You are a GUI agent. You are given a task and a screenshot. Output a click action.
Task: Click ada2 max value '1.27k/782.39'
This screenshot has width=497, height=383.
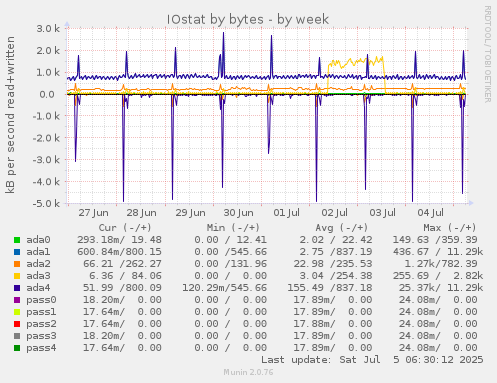(x=441, y=264)
